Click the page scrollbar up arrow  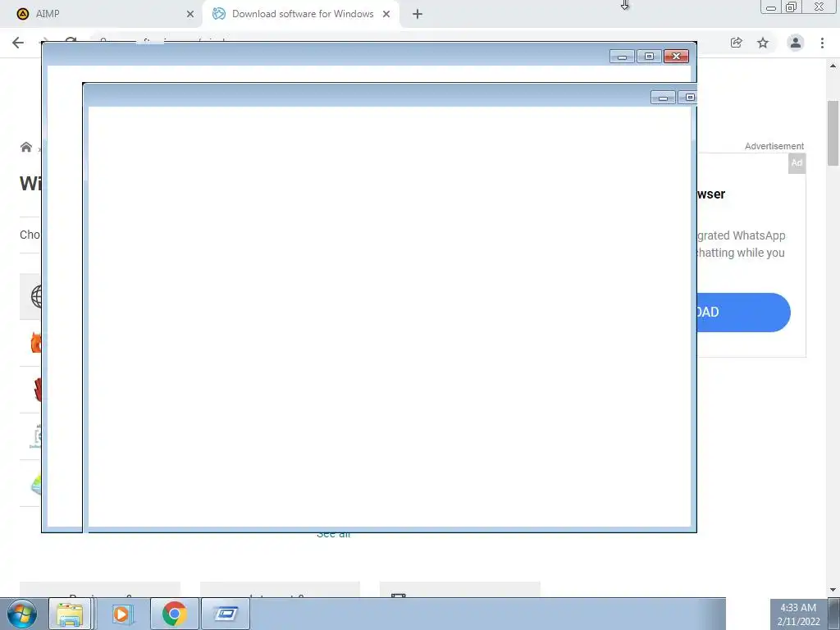pyautogui.click(x=833, y=66)
